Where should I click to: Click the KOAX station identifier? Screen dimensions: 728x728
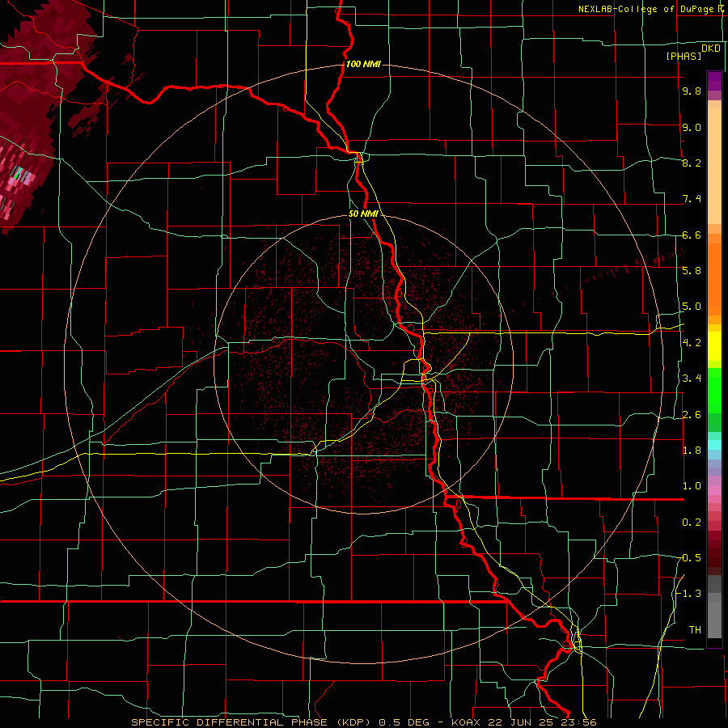[466, 722]
